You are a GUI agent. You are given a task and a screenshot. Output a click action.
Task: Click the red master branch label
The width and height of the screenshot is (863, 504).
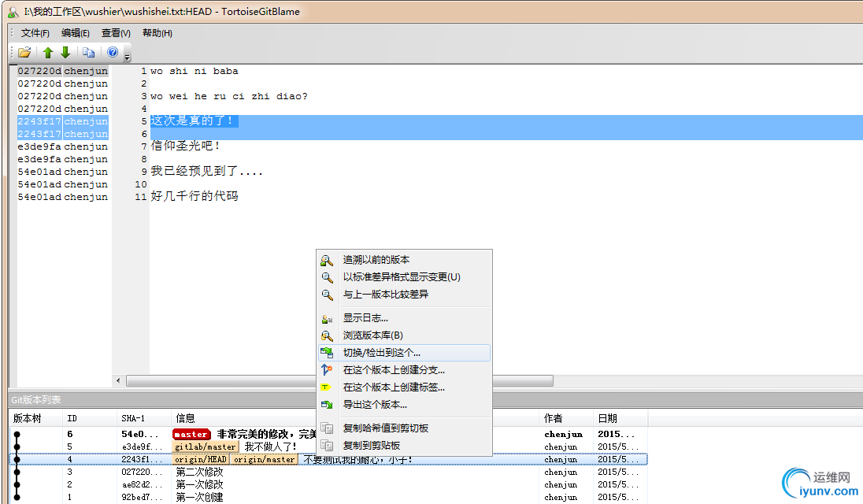(191, 434)
